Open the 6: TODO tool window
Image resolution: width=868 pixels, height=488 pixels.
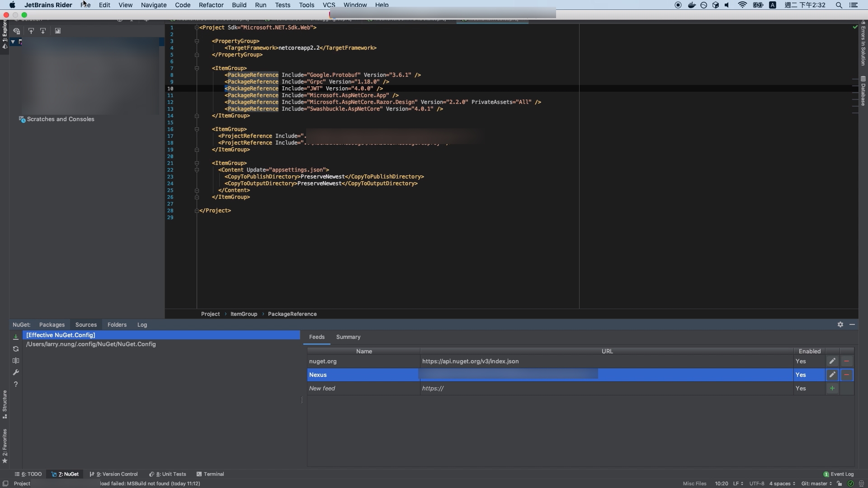tap(28, 474)
